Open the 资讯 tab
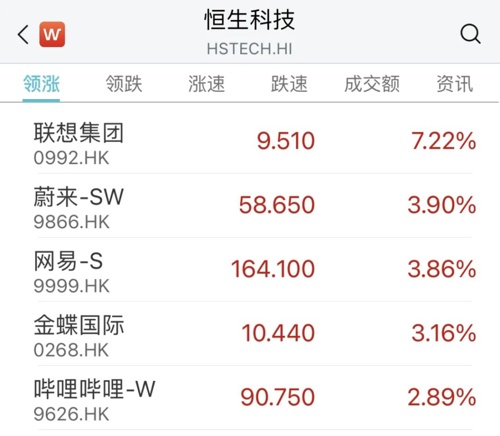500x436 pixels. pyautogui.click(x=455, y=84)
